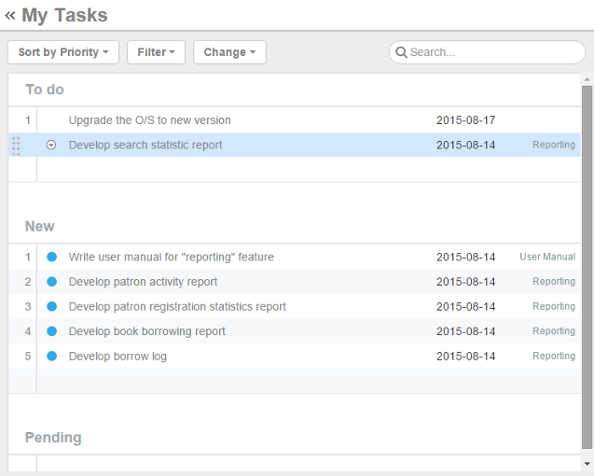The image size is (594, 476).
Task: Click Reporting tag on Develop search statistic report
Action: point(554,145)
